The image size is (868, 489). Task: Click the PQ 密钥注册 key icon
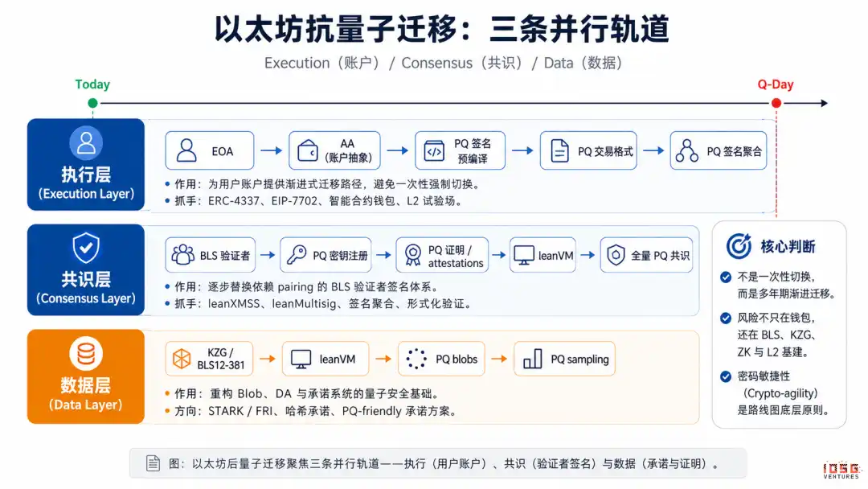(x=297, y=255)
